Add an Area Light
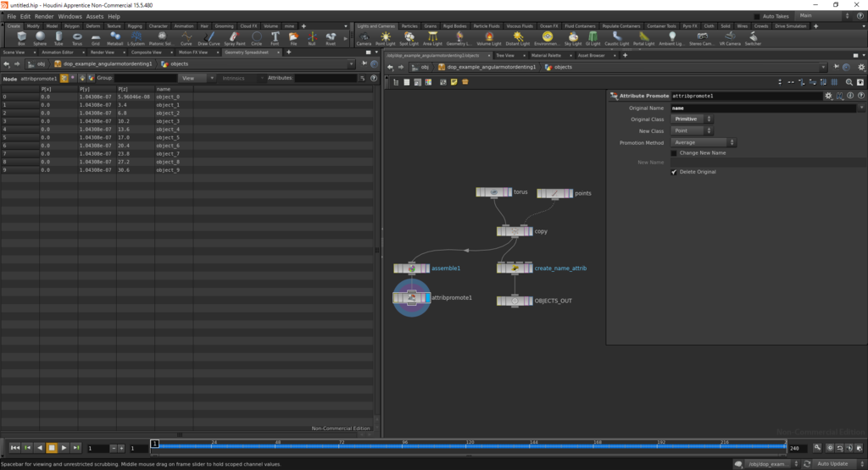 pyautogui.click(x=432, y=38)
